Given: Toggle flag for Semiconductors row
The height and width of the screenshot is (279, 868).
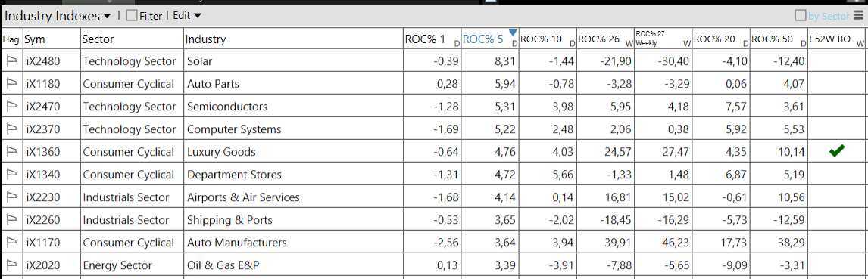Looking at the screenshot, I should pos(11,107).
